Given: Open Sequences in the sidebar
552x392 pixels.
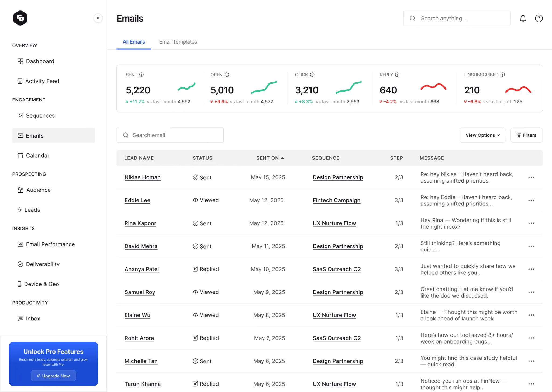Looking at the screenshot, I should tap(40, 115).
